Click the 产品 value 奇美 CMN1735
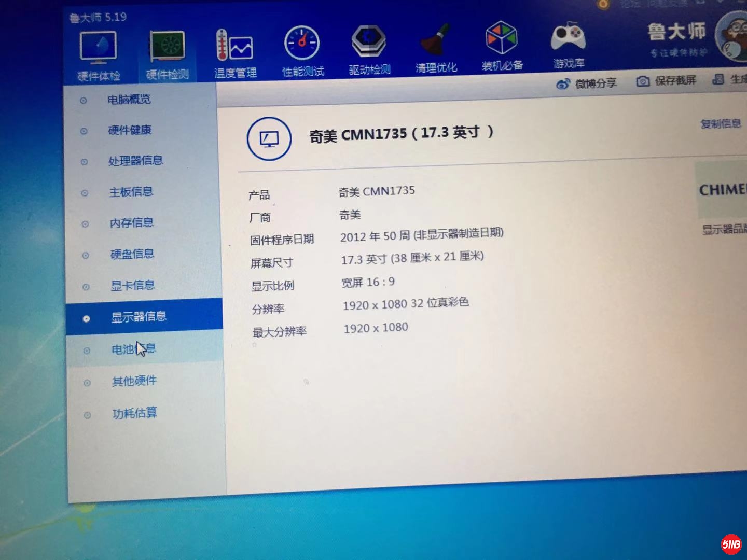 coord(377,191)
